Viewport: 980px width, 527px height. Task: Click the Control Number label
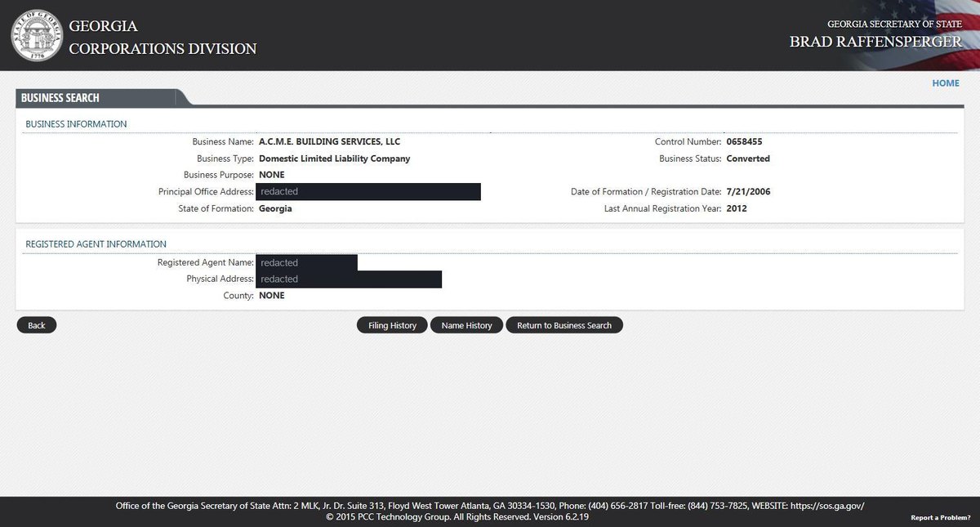pyautogui.click(x=688, y=141)
